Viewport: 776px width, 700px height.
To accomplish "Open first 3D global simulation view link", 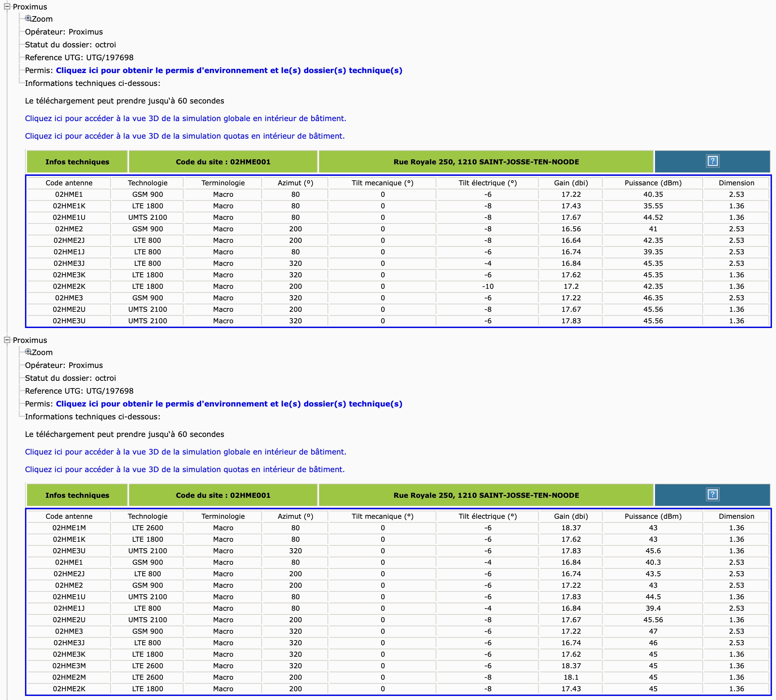I will pos(186,118).
